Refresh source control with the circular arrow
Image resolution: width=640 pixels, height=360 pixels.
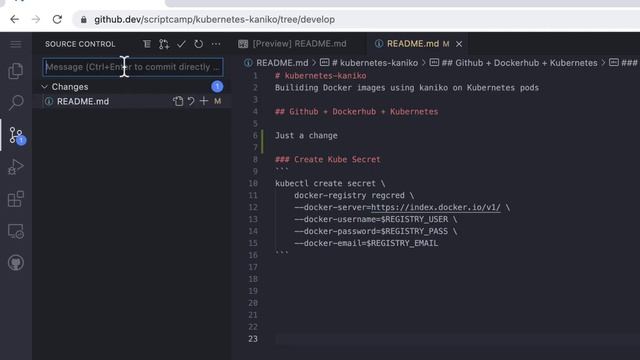coord(198,44)
